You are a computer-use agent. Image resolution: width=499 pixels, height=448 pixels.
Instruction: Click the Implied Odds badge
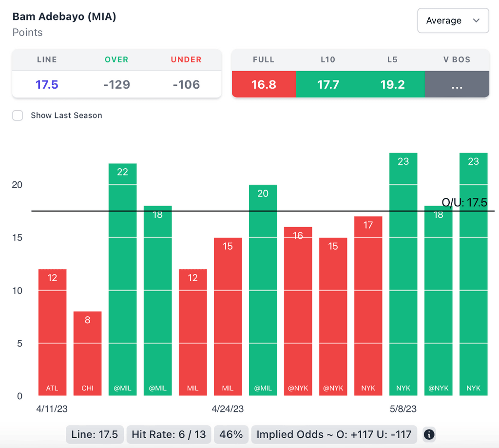pos(334,434)
